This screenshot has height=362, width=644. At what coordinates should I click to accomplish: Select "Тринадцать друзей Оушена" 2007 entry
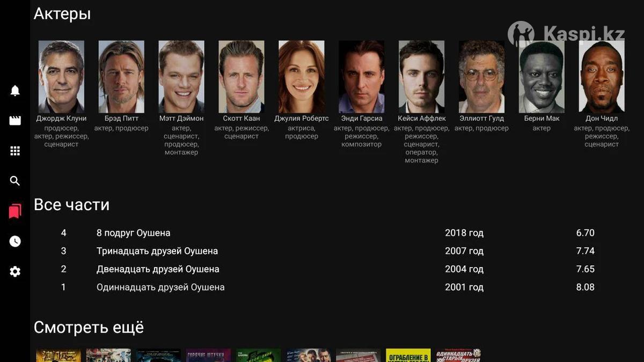pyautogui.click(x=157, y=251)
